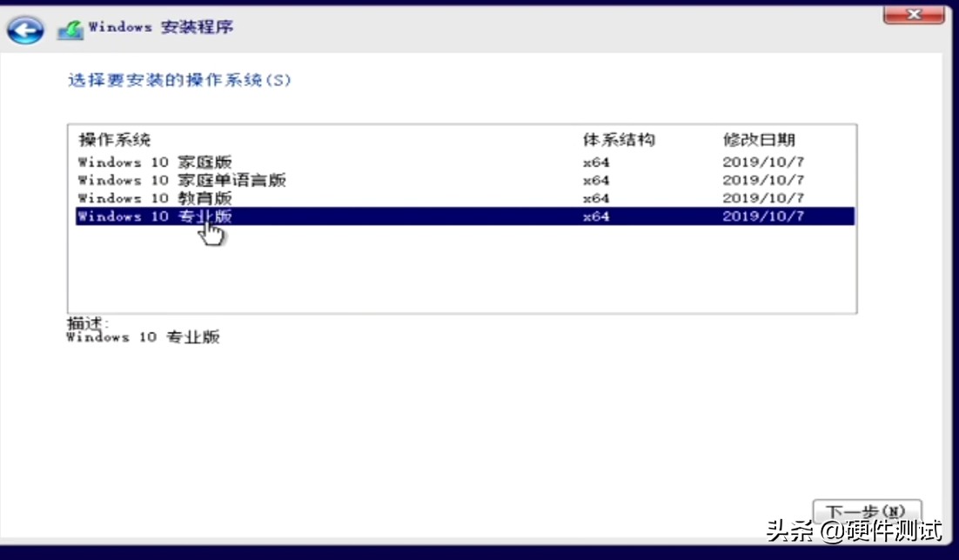959x560 pixels.
Task: Click the hand cursor location on Windows 10 专业版
Action: [209, 224]
